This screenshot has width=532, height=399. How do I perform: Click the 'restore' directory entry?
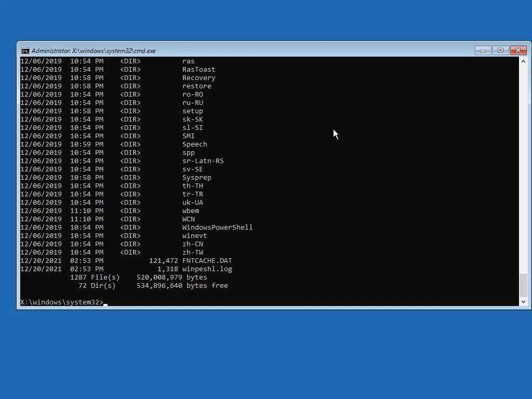point(197,86)
